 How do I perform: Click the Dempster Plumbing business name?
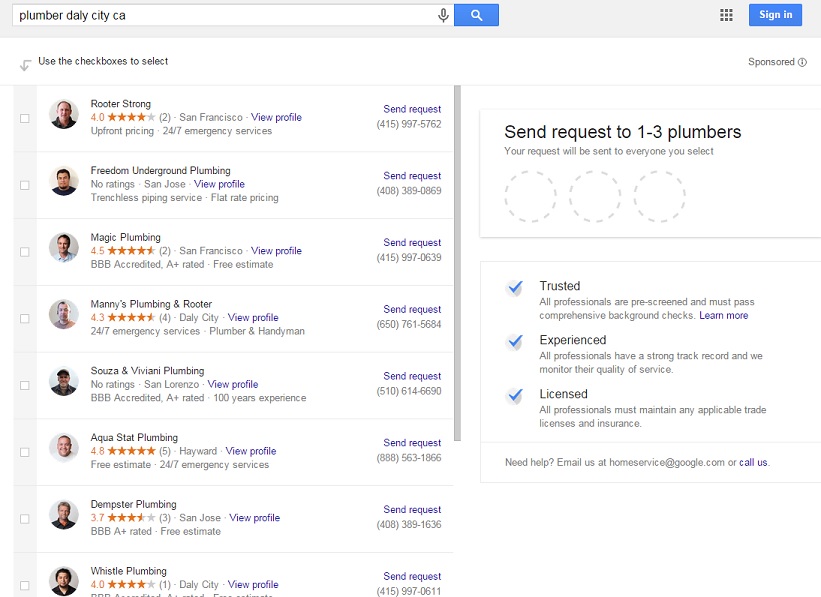click(x=134, y=504)
